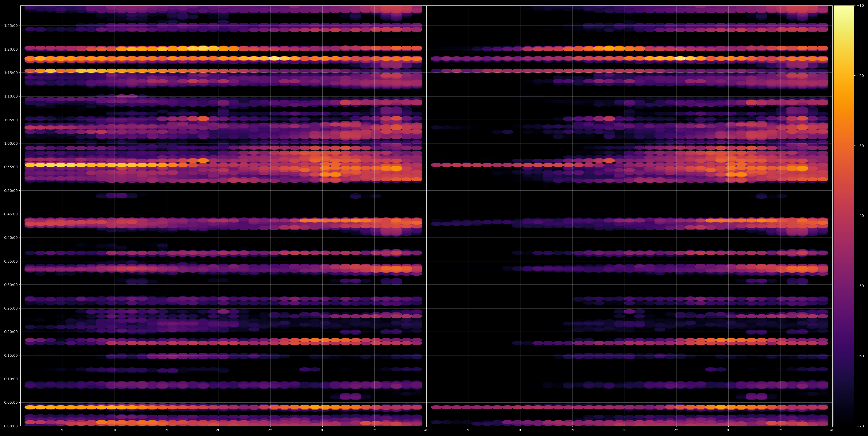Click the colorbar tick label "−40"
Image resolution: width=868 pixels, height=436 pixels.
(x=860, y=216)
